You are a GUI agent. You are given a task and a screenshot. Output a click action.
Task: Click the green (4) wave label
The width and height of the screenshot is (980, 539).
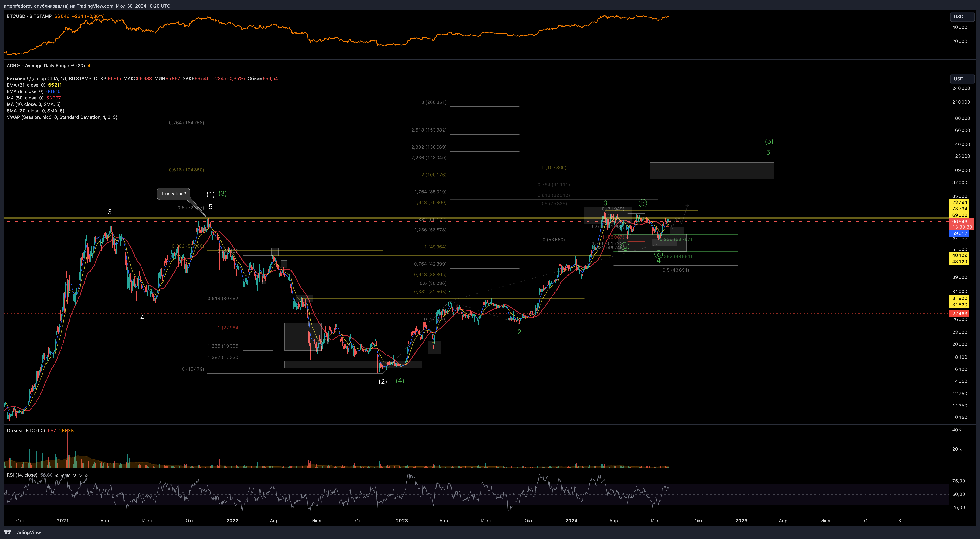pyautogui.click(x=400, y=381)
